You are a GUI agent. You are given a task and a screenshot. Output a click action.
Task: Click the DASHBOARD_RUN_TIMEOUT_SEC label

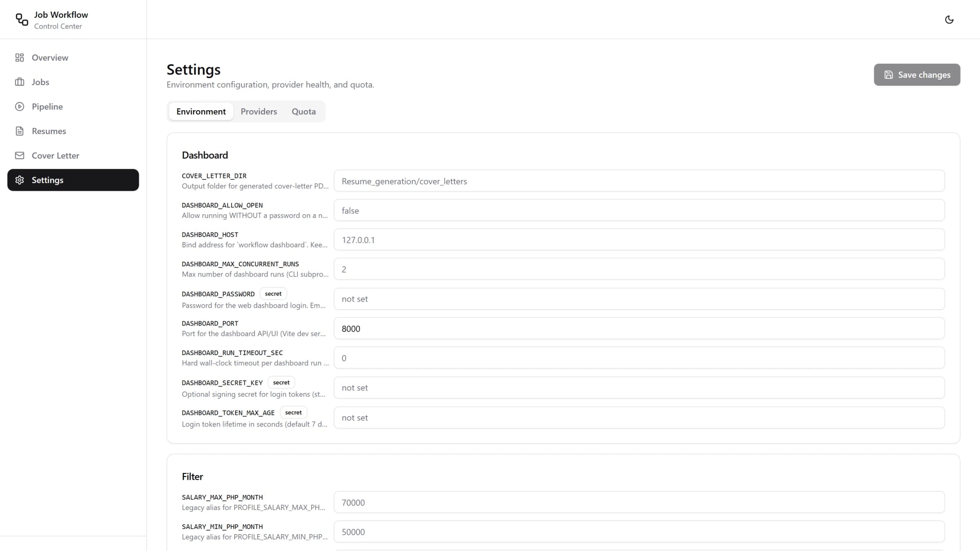point(232,353)
